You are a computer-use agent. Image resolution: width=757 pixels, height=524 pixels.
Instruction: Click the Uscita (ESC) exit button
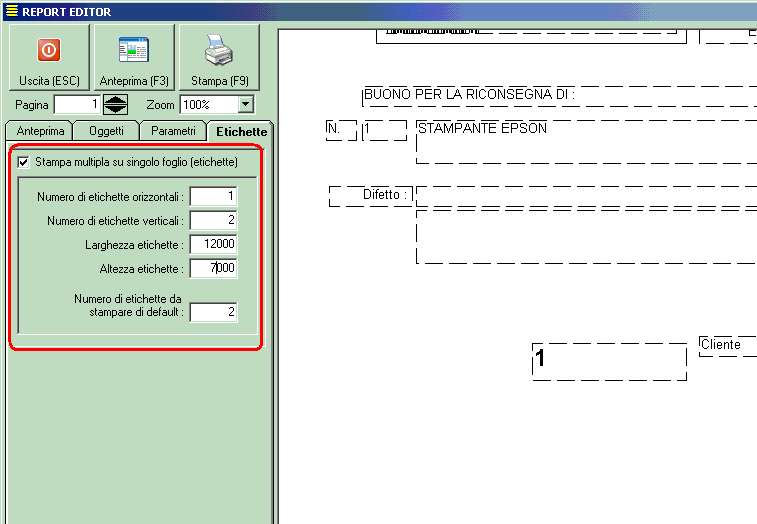(x=49, y=57)
